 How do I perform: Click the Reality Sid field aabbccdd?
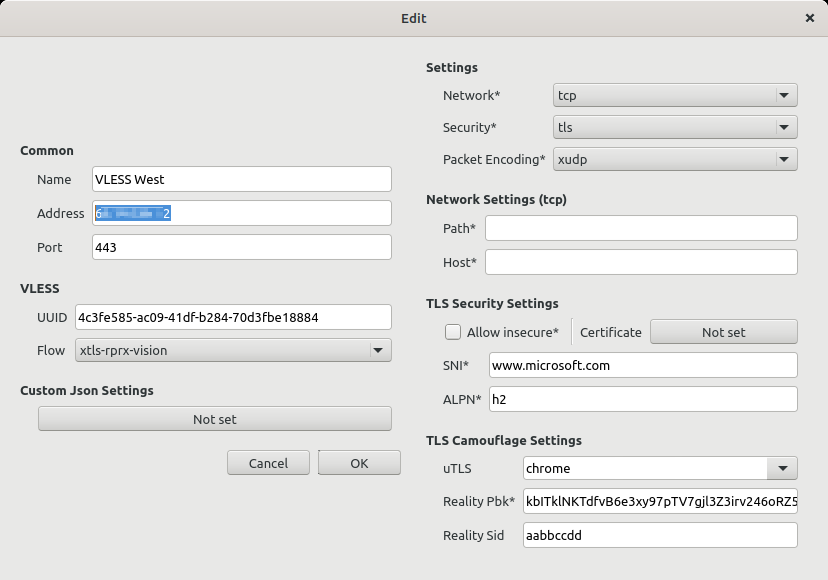tap(660, 536)
